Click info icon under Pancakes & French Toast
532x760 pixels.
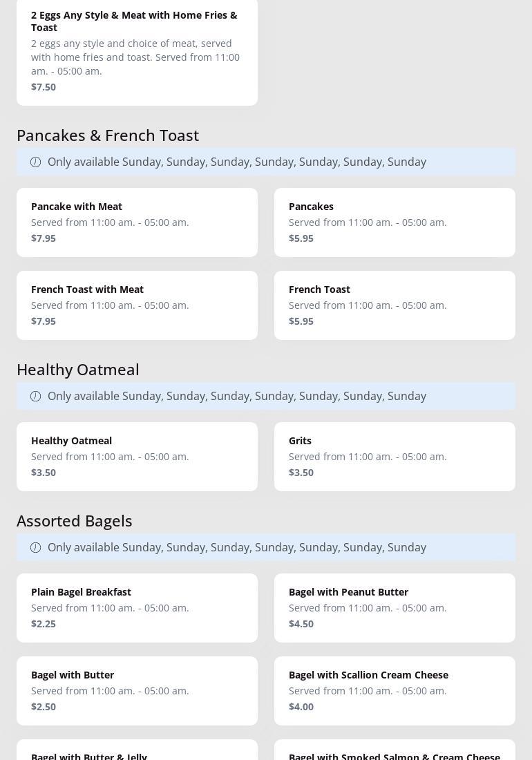pyautogui.click(x=36, y=162)
